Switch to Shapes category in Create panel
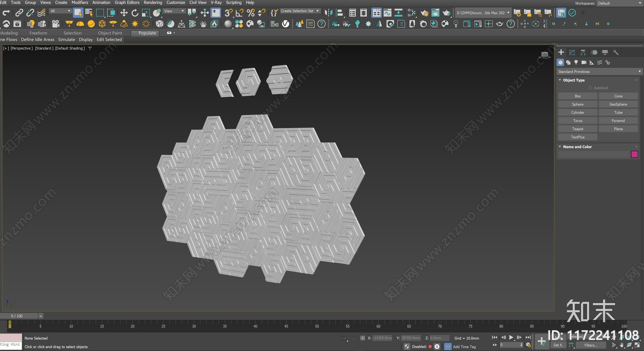644x351 pixels. (x=568, y=62)
